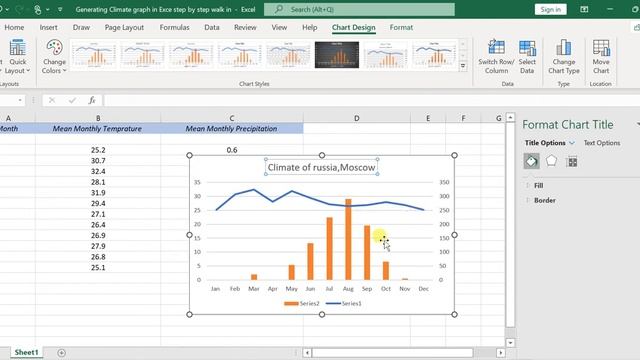Click Switch Row/Column button
The height and width of the screenshot is (360, 640).
click(x=496, y=57)
